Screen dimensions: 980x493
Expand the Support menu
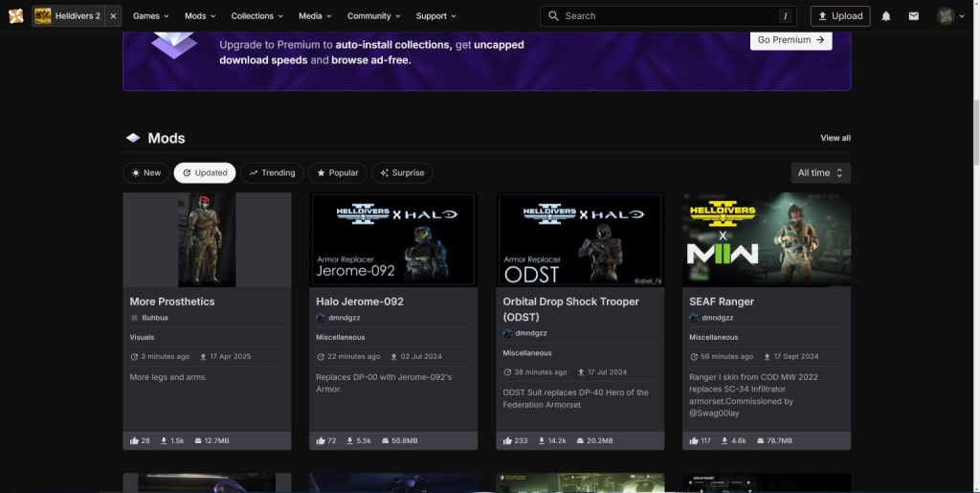436,16
